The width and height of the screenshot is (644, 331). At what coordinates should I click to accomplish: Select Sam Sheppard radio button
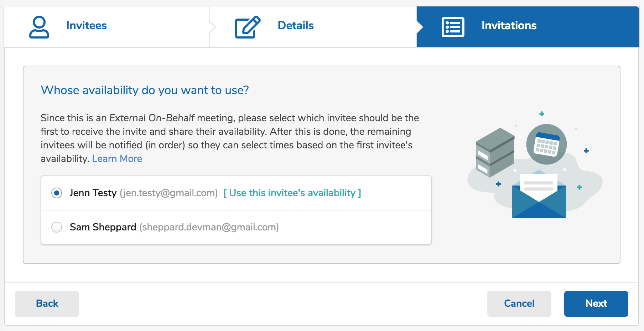click(x=57, y=227)
